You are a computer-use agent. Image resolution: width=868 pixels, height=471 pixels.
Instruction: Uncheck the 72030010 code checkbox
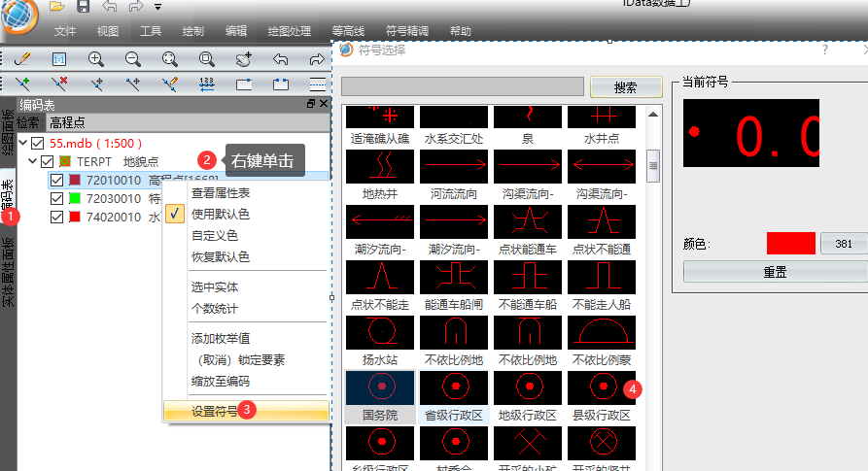click(56, 198)
